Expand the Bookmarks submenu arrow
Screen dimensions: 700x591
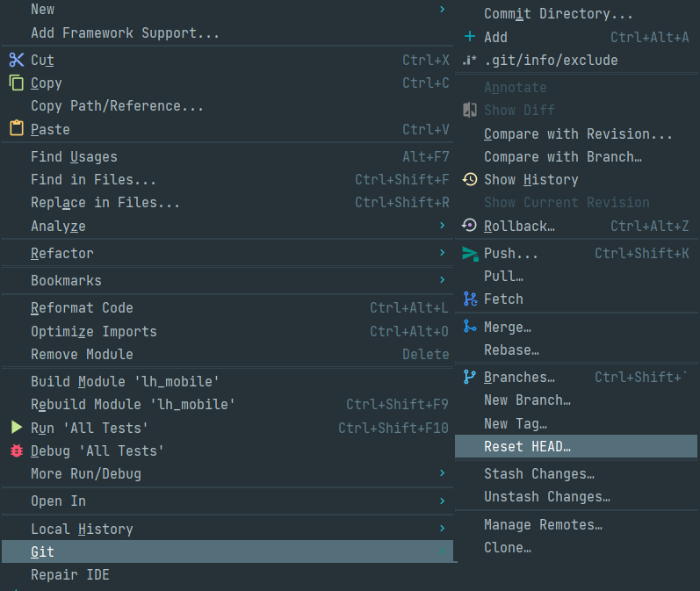(x=442, y=280)
